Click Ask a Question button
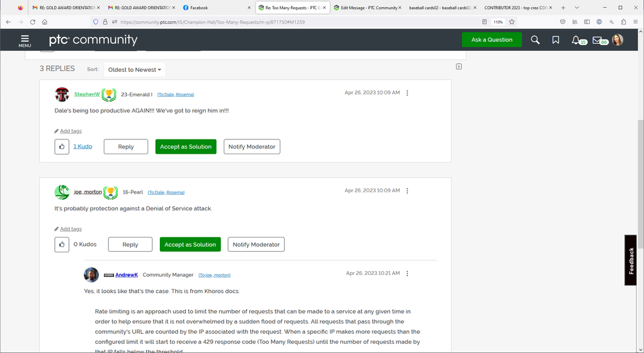Image resolution: width=644 pixels, height=353 pixels. [492, 40]
